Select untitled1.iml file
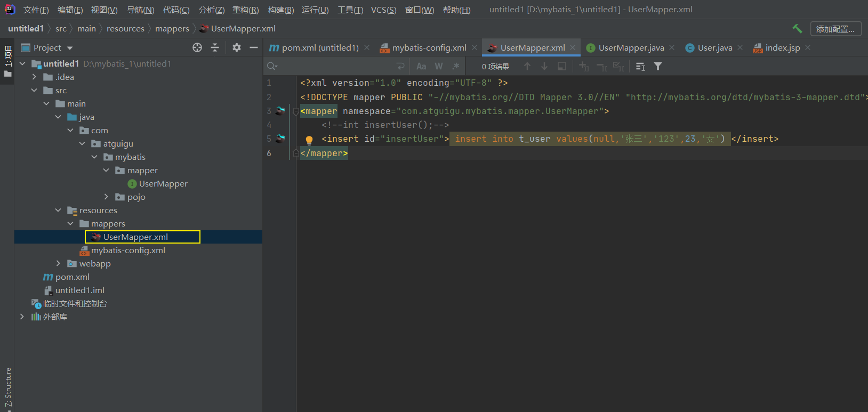 (79, 290)
